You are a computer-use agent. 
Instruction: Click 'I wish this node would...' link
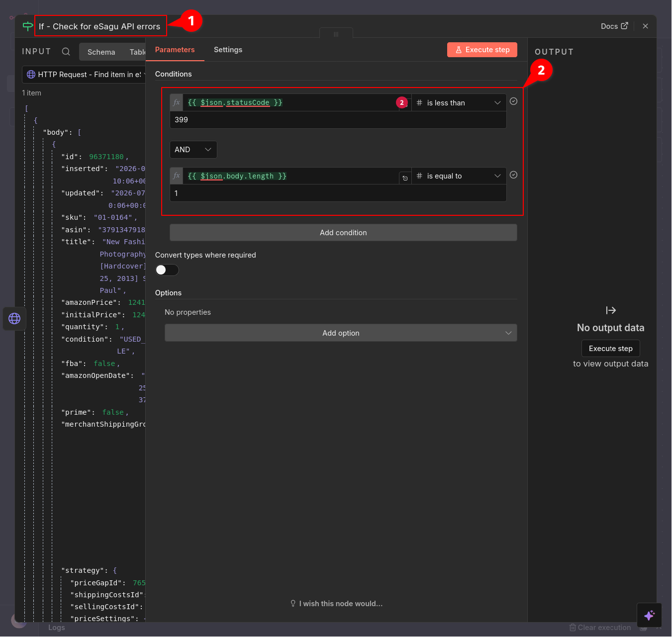coord(341,604)
